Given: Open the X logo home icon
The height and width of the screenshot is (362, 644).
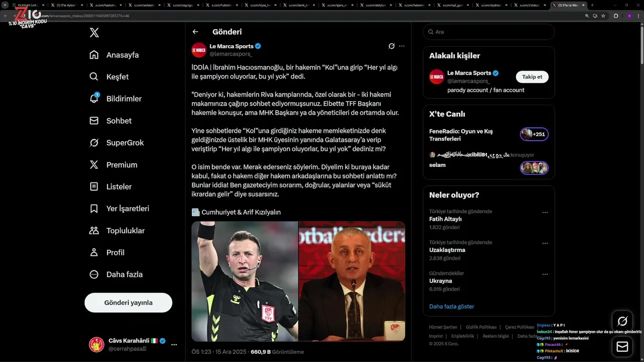Looking at the screenshot, I should [94, 33].
